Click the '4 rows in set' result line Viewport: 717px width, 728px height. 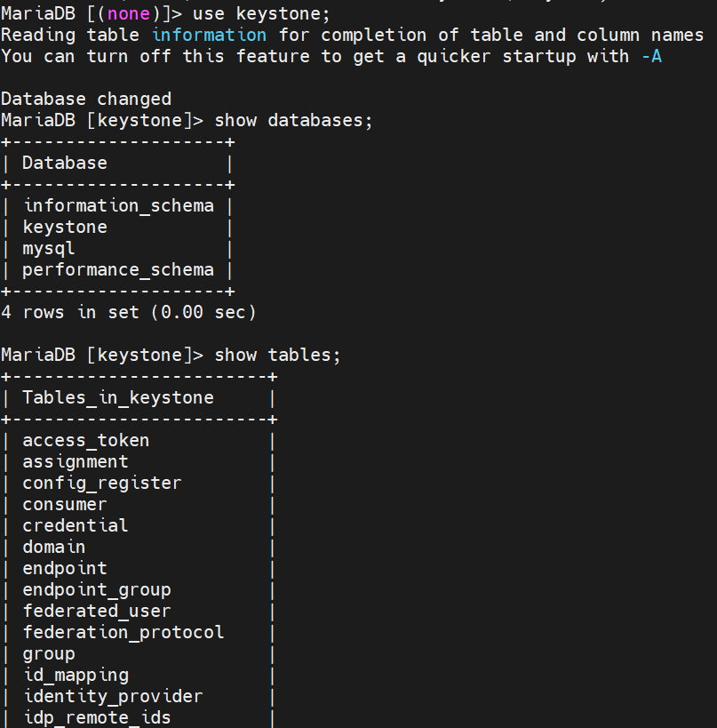(x=129, y=312)
